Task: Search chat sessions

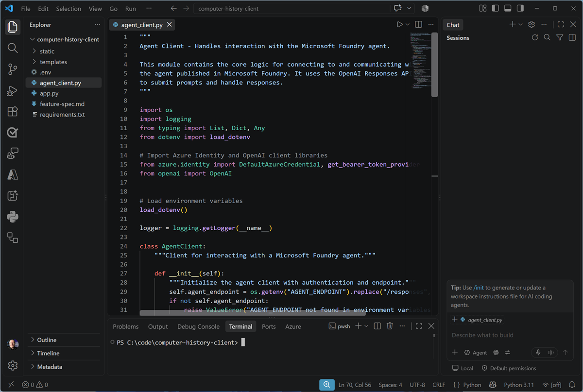Action: click(x=547, y=37)
